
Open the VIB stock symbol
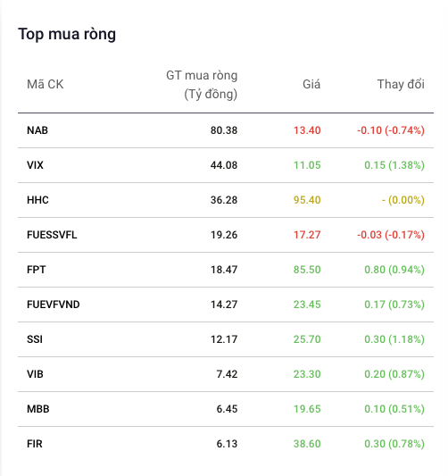point(35,374)
